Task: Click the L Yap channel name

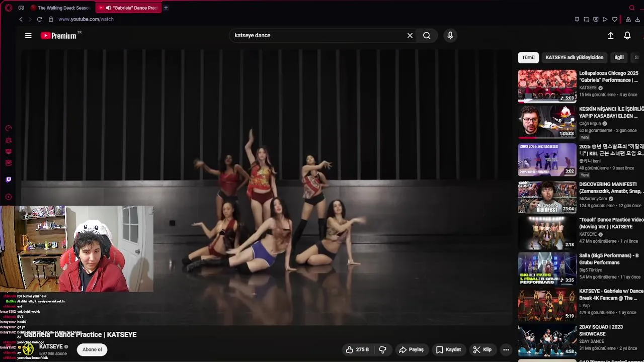Action: pos(585,306)
